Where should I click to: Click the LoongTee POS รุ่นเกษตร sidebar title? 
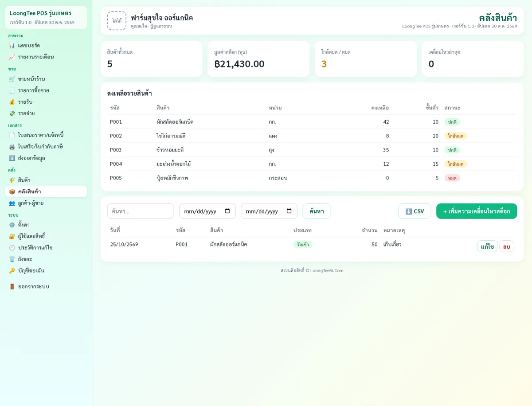[40, 13]
